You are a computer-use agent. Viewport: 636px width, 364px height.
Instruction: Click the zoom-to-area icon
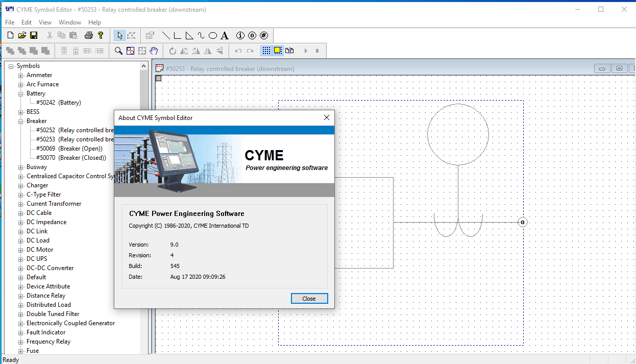[130, 51]
